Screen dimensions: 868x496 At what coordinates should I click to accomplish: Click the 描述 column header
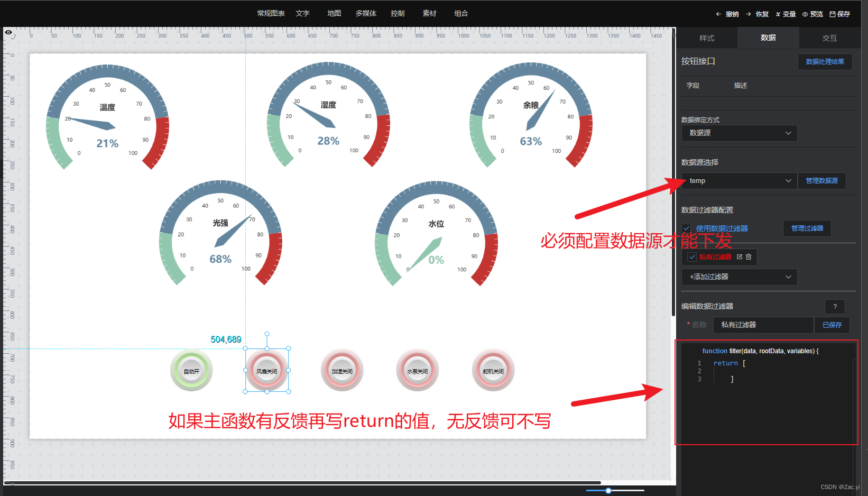point(741,86)
